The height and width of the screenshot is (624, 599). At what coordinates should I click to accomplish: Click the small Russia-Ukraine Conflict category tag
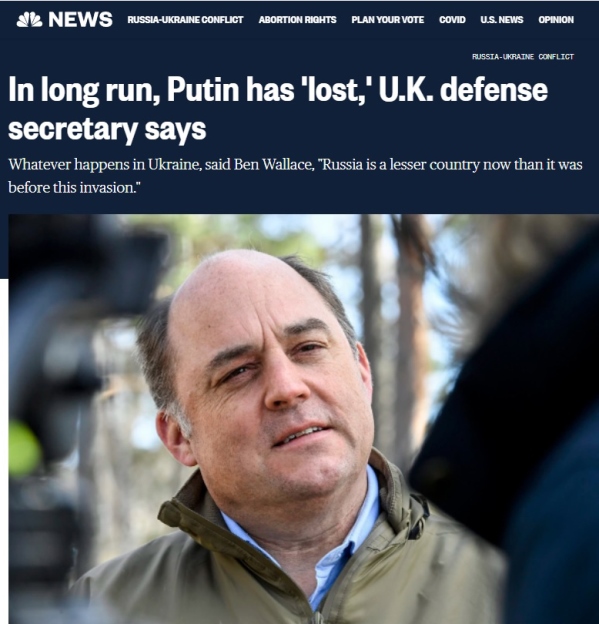coord(523,57)
